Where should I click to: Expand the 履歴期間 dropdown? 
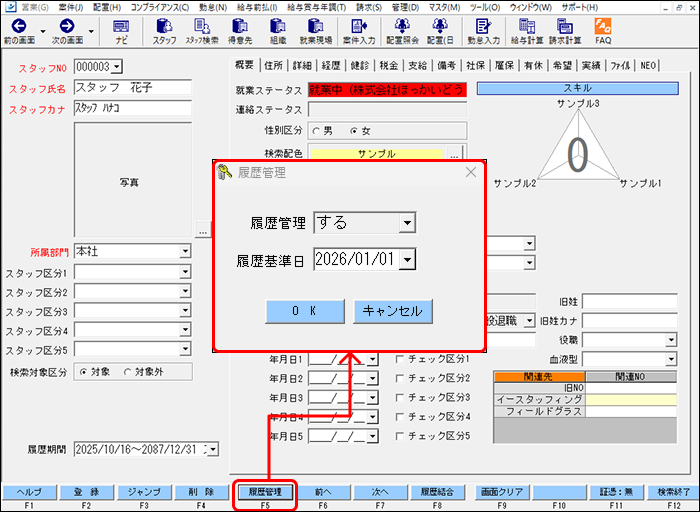pos(213,449)
